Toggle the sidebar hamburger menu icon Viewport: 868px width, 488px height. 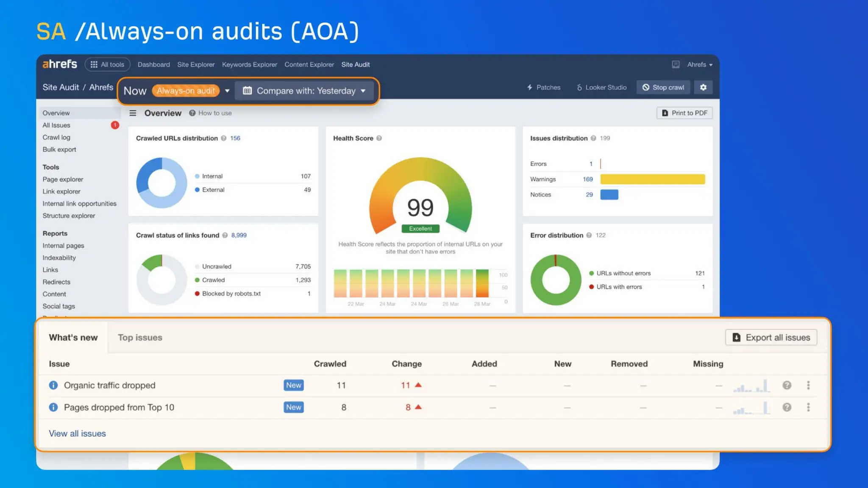tap(133, 113)
